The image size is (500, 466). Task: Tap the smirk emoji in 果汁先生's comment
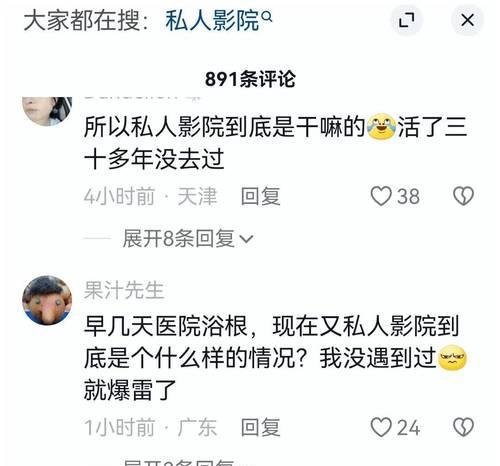(452, 358)
